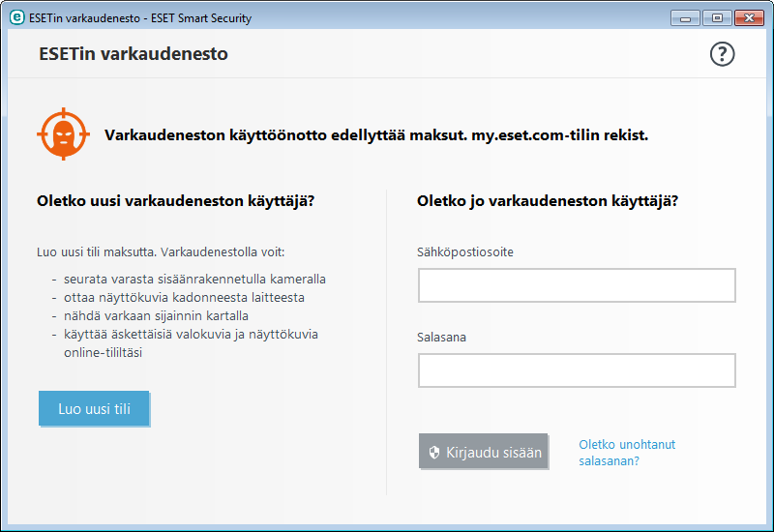The height and width of the screenshot is (532, 774).
Task: Click the shield icon on Kirjaudu sisään
Action: tap(433, 452)
